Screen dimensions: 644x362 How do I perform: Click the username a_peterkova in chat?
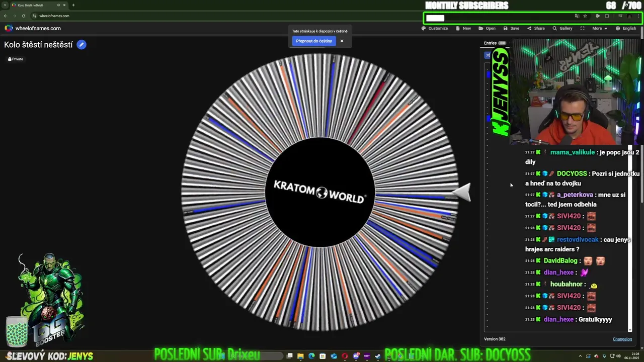tap(575, 195)
